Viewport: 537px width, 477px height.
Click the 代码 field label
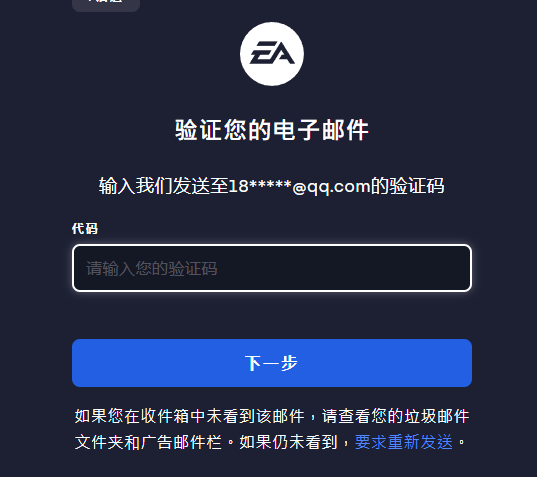[85, 229]
